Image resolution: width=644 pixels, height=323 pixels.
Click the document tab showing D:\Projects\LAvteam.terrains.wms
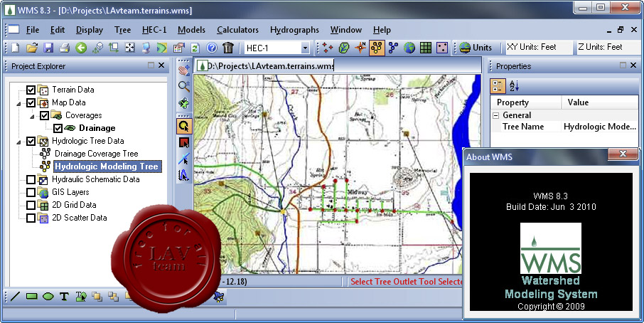click(266, 66)
